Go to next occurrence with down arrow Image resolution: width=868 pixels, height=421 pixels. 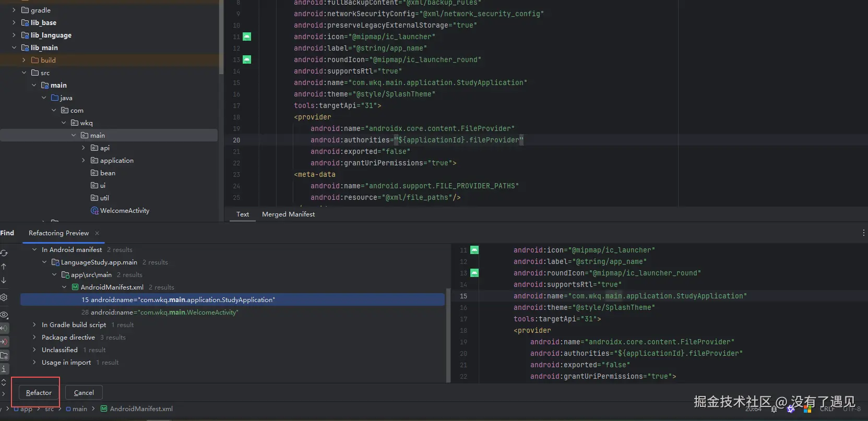pyautogui.click(x=4, y=280)
